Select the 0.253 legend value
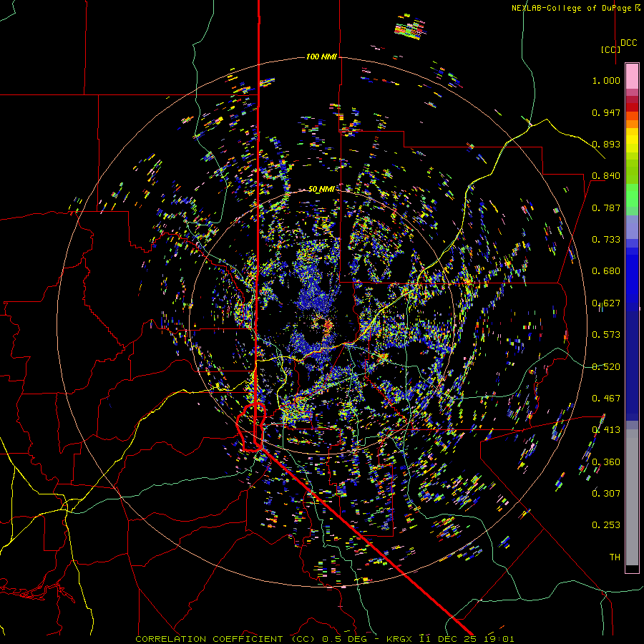The width and height of the screenshot is (644, 644). click(x=606, y=525)
